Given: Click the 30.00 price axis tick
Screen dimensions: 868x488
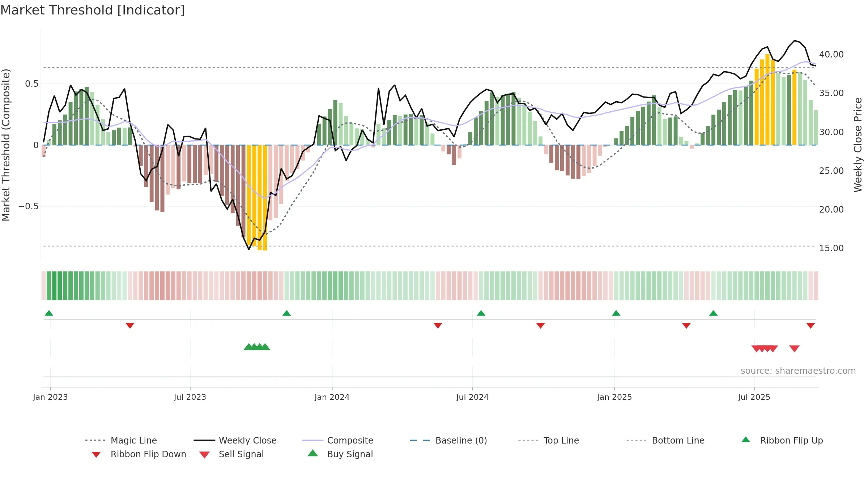Looking at the screenshot, I should point(831,132).
